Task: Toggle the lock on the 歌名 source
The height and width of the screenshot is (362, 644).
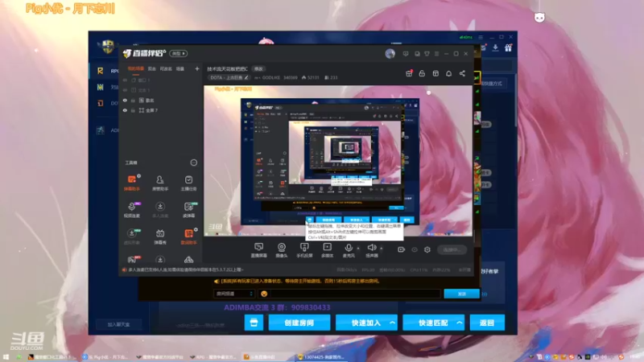Action: 133,100
